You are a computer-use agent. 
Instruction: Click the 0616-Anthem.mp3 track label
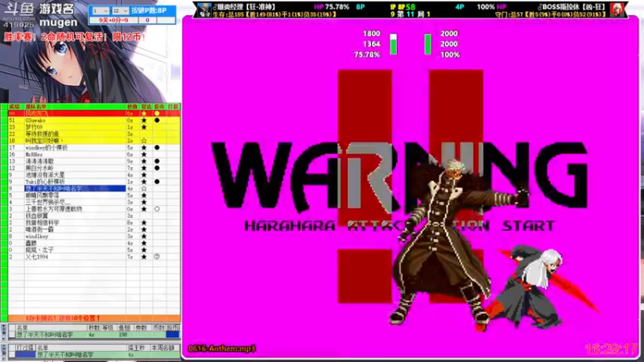pos(222,348)
